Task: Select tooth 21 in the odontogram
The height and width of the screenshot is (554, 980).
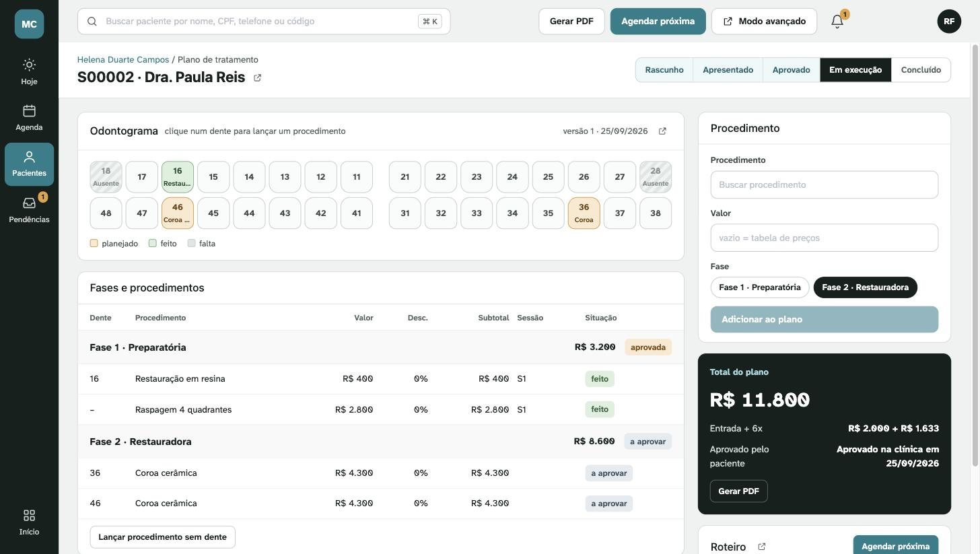Action: 405,177
